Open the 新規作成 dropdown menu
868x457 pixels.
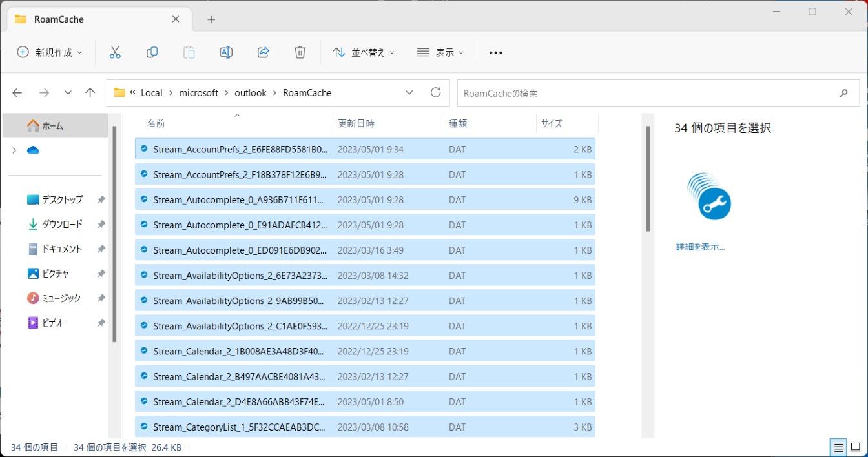(50, 52)
